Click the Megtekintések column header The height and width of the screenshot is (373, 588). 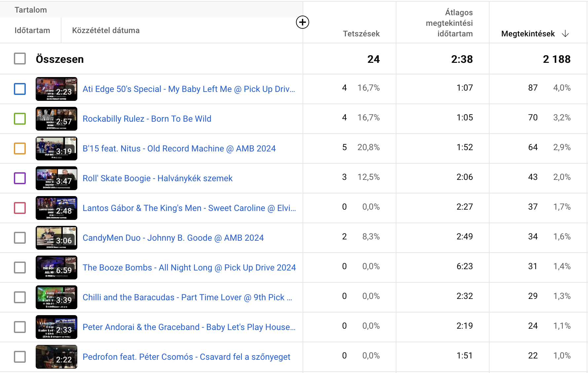[528, 34]
